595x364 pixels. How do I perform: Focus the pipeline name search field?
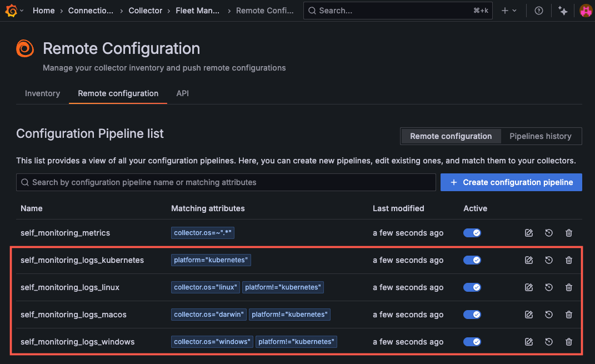[226, 182]
